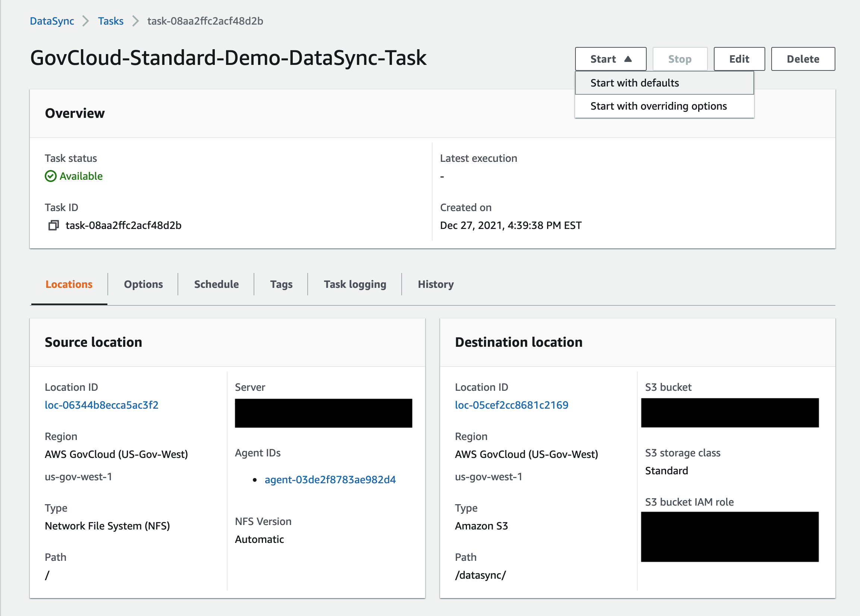The width and height of the screenshot is (860, 616).
Task: Collapse the Start dropdown menu arrow
Action: tap(628, 59)
